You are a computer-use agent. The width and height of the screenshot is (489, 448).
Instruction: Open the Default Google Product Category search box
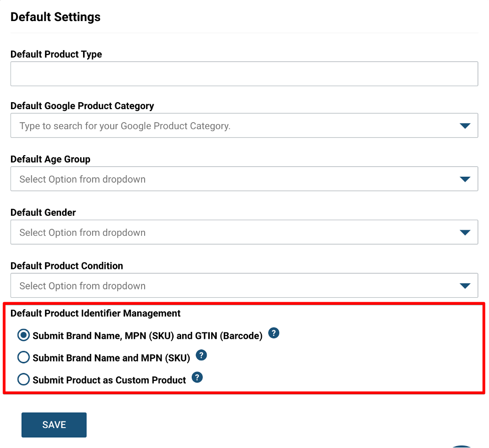click(244, 126)
